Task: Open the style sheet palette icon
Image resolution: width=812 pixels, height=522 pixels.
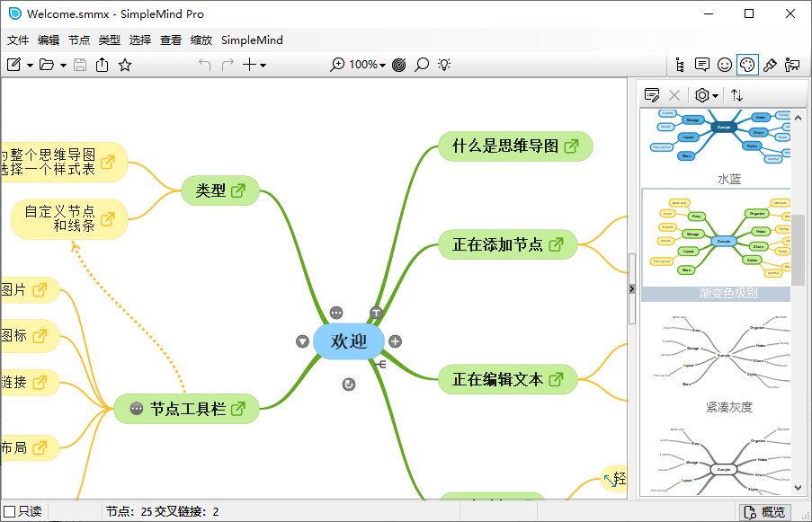Action: click(747, 64)
